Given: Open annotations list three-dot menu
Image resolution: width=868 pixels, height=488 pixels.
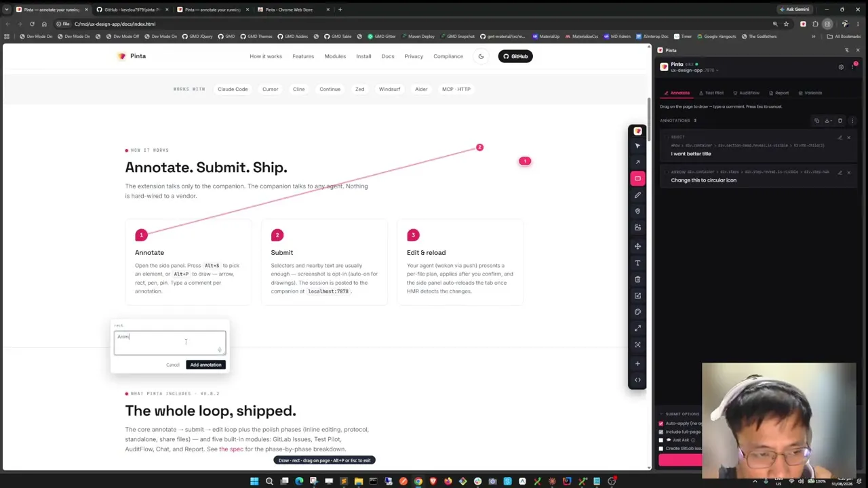Looking at the screenshot, I should [x=852, y=121].
